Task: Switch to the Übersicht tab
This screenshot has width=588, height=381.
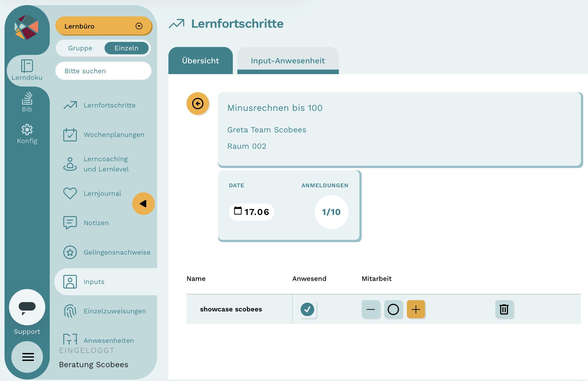Action: pyautogui.click(x=201, y=61)
